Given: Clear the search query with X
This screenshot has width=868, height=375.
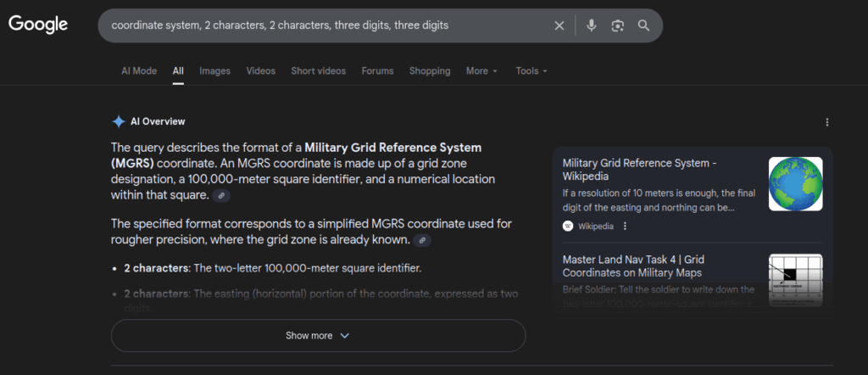Looking at the screenshot, I should point(559,25).
